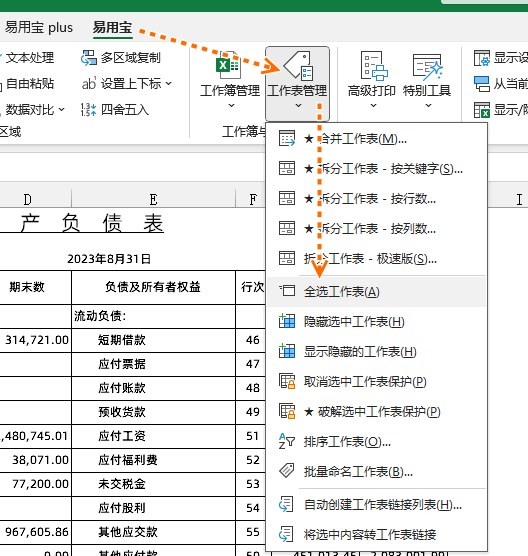Click the icon beside 拆分工作表 - 按关键字
Screen dimensions: 528x556
click(287, 168)
